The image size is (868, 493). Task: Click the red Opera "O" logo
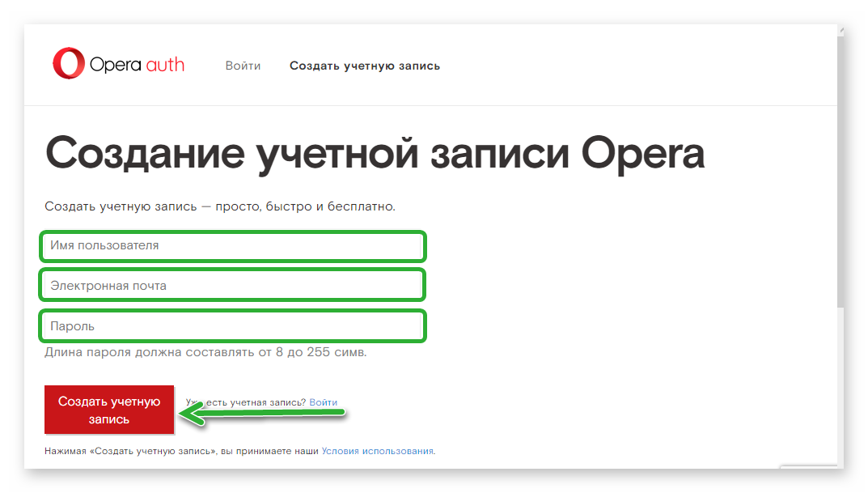(69, 64)
